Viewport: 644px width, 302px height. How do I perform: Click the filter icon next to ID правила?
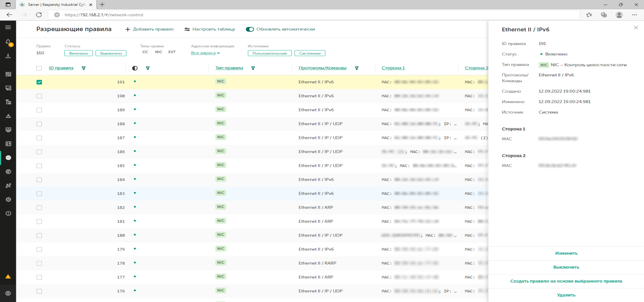coord(83,68)
